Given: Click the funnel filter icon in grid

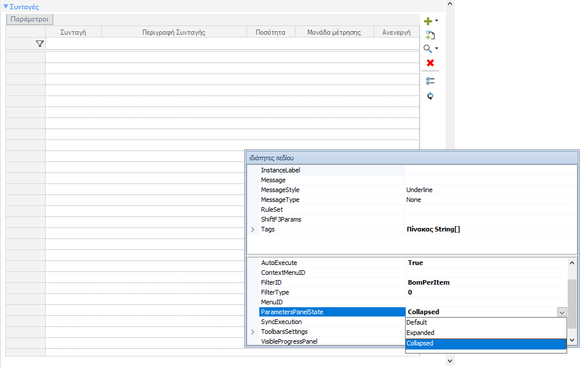Looking at the screenshot, I should click(40, 44).
